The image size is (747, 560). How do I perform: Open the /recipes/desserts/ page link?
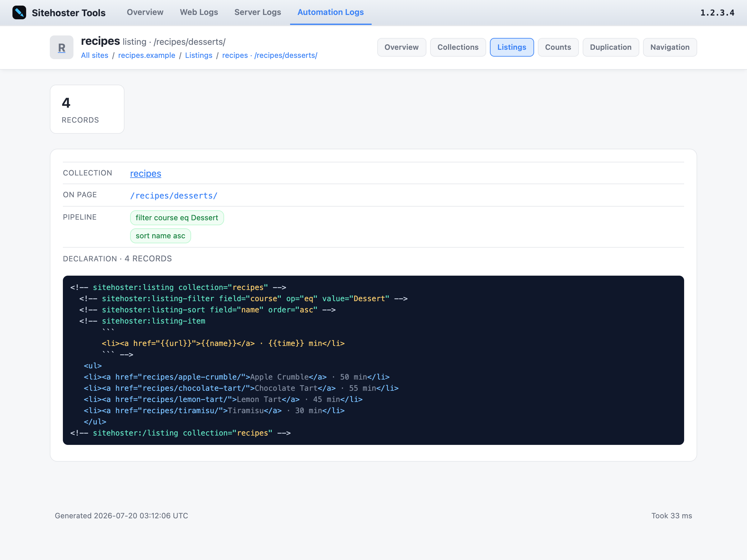pyautogui.click(x=174, y=196)
